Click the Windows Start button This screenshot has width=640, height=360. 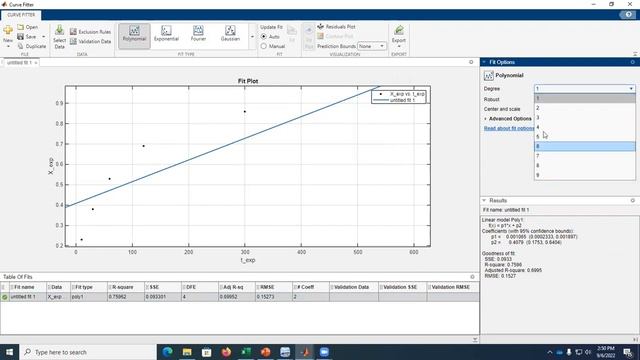click(9, 352)
